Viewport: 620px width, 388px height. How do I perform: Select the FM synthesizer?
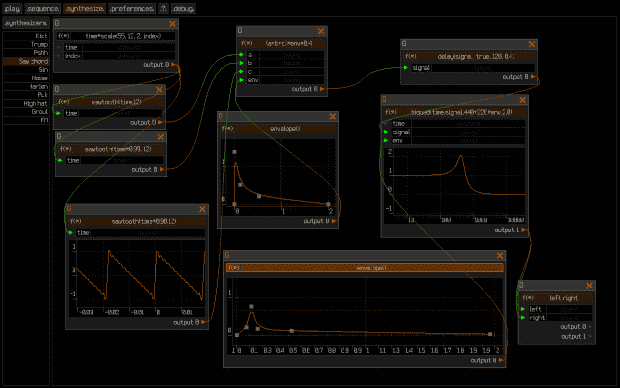pyautogui.click(x=26, y=120)
